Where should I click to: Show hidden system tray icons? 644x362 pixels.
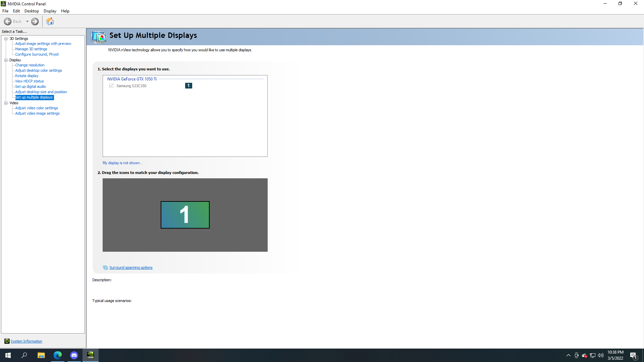(569, 355)
